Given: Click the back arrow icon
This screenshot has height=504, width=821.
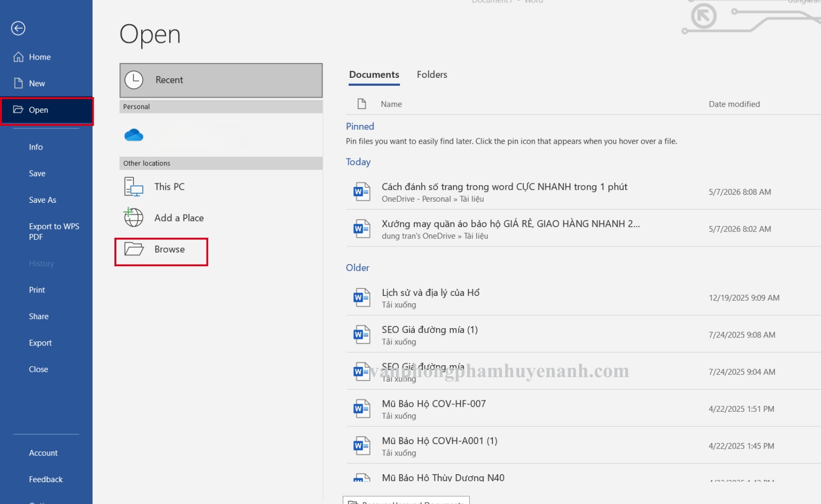Looking at the screenshot, I should tap(18, 28).
